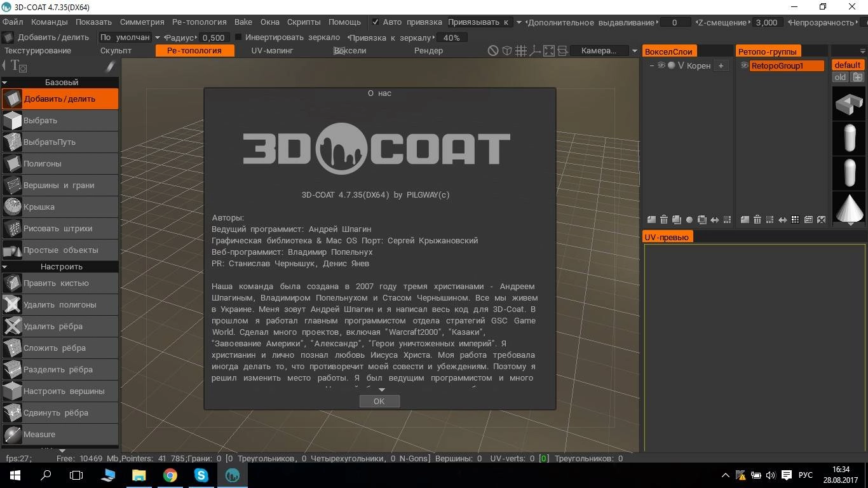Pick the Крышка tool
The width and height of the screenshot is (868, 488).
(60, 207)
